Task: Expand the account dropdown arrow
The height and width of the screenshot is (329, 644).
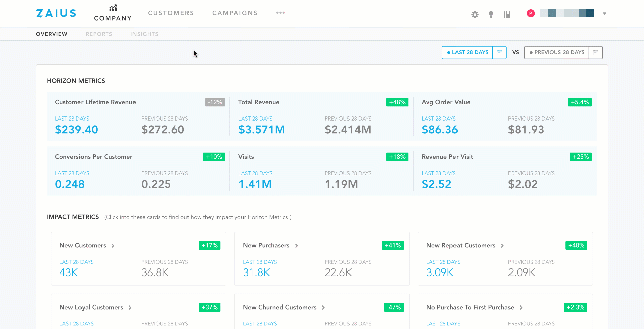Action: point(604,14)
